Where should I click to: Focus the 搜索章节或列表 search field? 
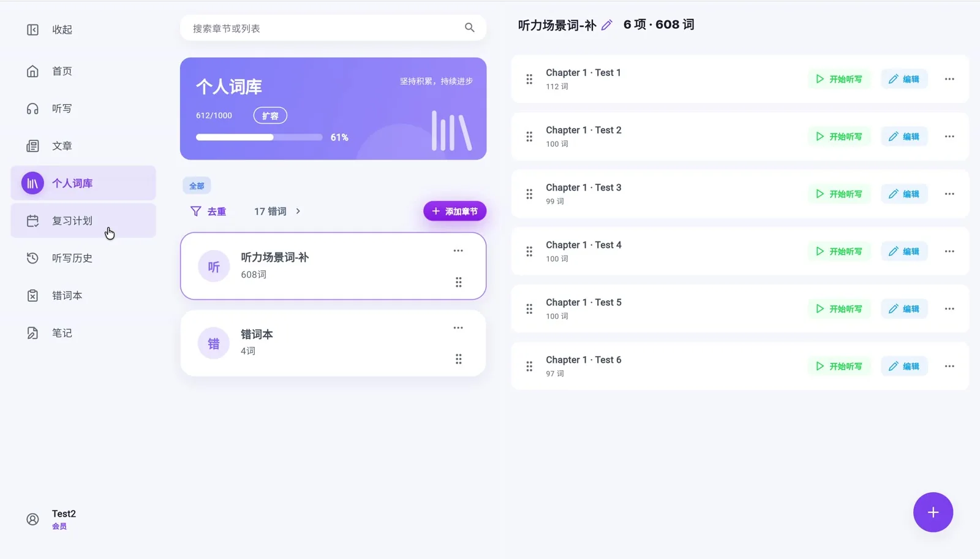(333, 28)
